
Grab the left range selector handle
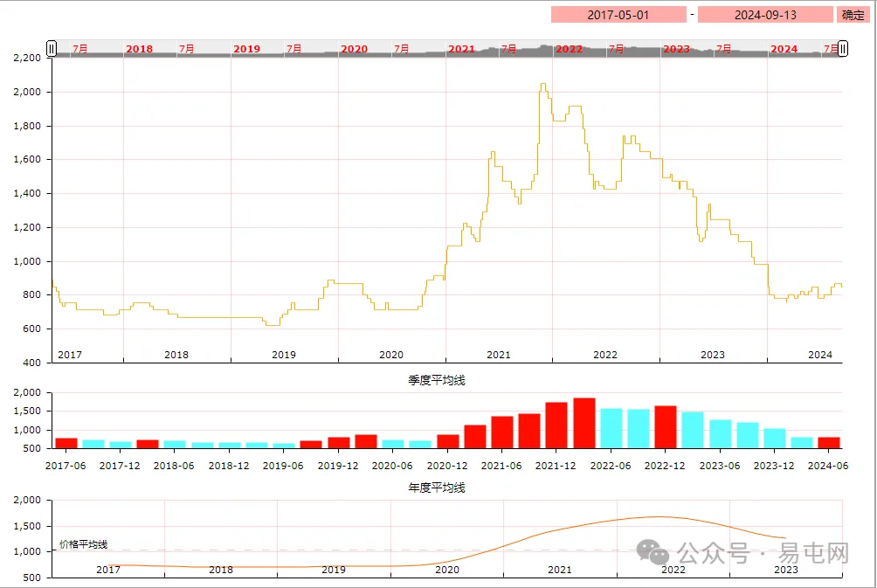pos(52,49)
